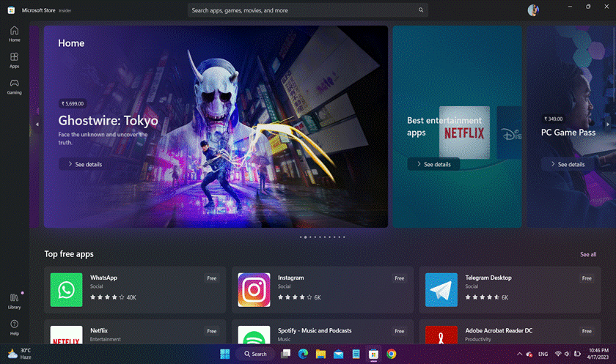Open the clock and date panel
Screen dimensions: 616x364
coord(598,354)
